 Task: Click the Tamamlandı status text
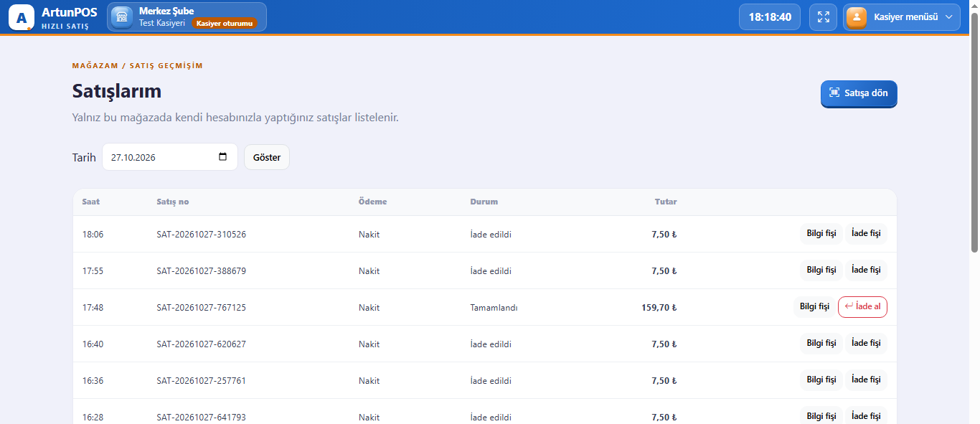494,308
